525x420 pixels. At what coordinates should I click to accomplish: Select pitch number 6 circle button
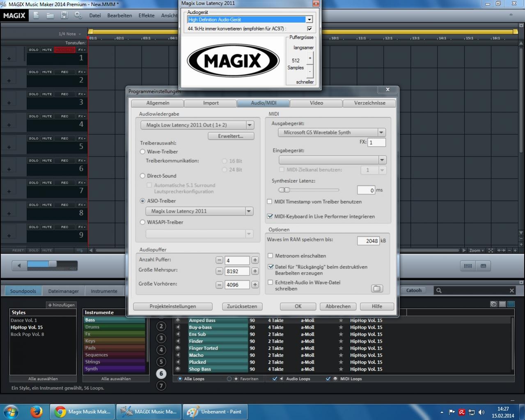click(161, 374)
